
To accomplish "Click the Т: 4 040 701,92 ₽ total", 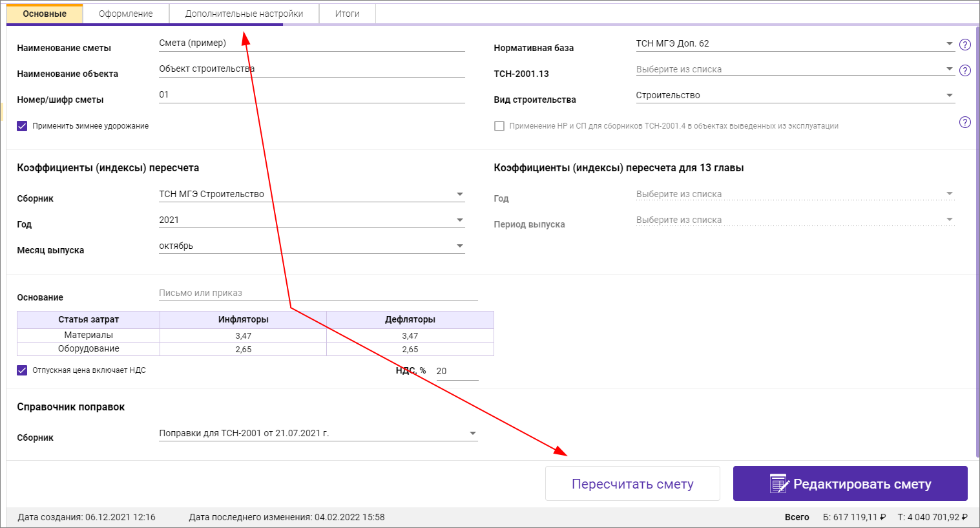I will pyautogui.click(x=932, y=517).
